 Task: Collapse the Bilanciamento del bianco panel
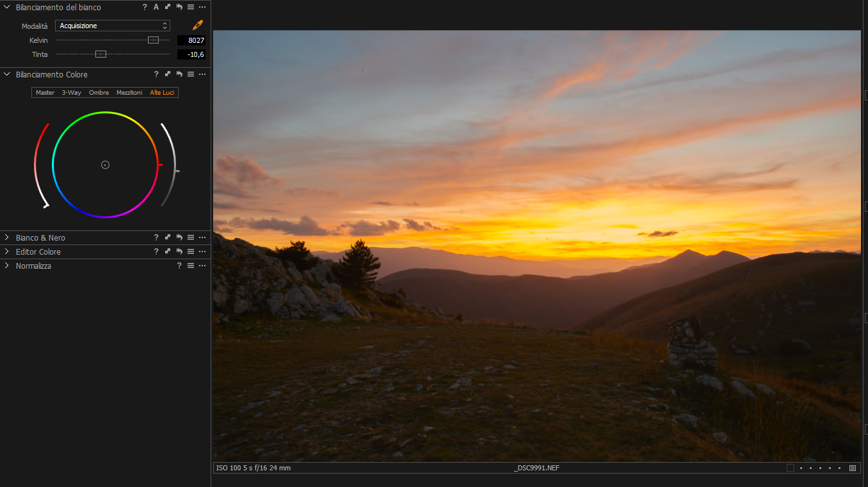pyautogui.click(x=7, y=7)
